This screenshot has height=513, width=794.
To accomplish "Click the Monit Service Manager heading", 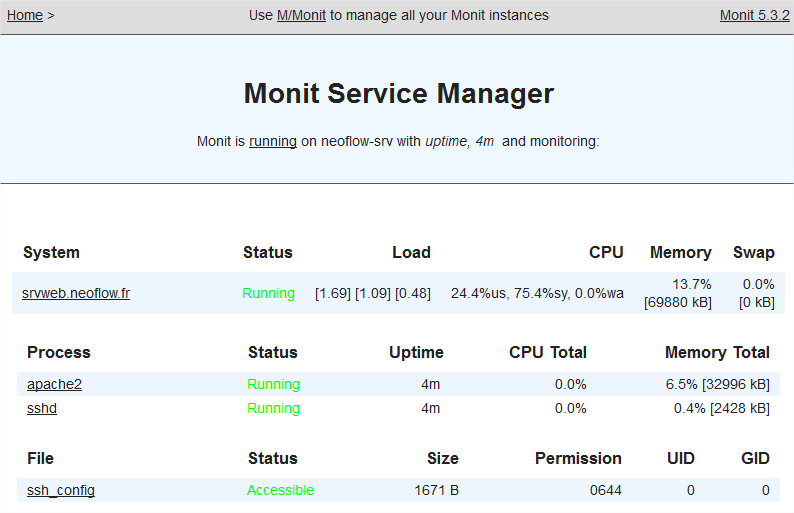I will [x=398, y=93].
